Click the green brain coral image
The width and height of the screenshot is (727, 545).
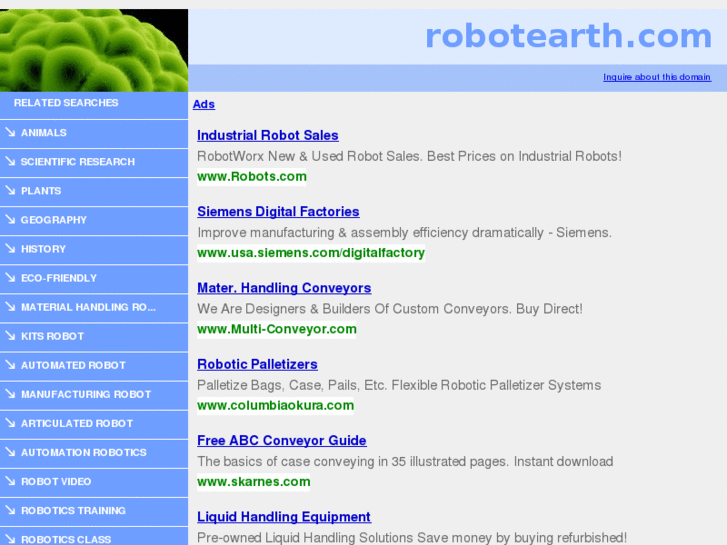[x=94, y=50]
